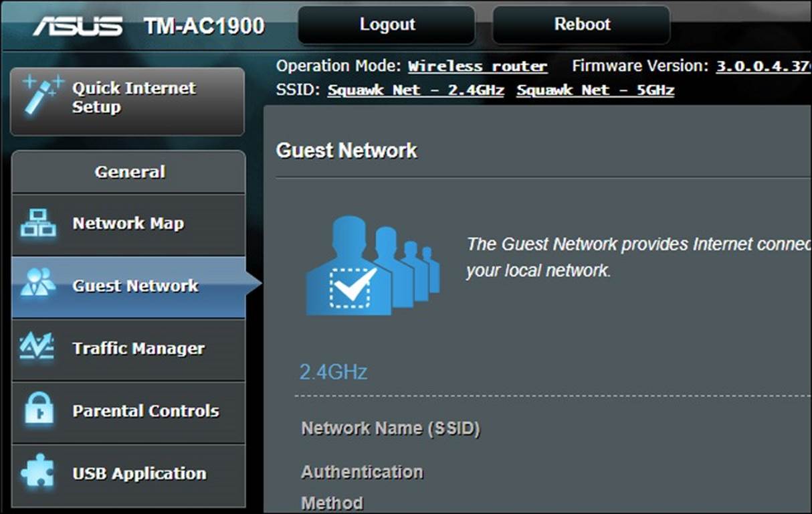The height and width of the screenshot is (514, 812).
Task: Select the Squawk Net - 2.4GHz SSID link
Action: point(415,90)
